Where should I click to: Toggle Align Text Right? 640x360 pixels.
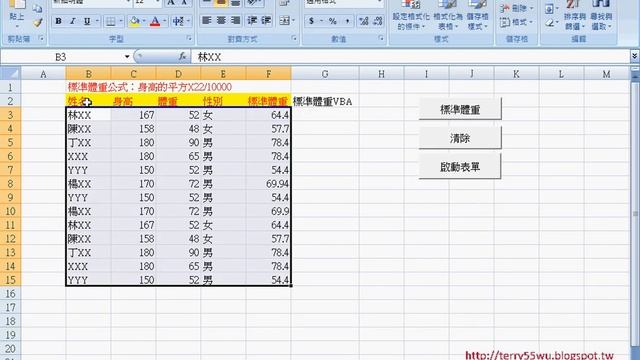point(236,20)
